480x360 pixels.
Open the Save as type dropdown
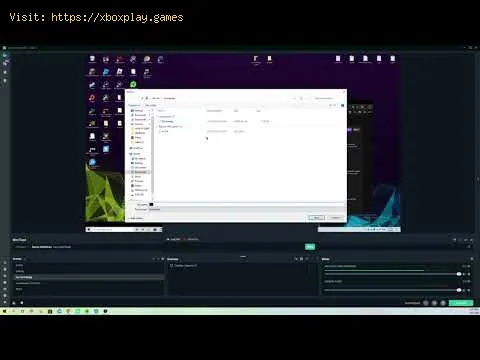pos(246,209)
